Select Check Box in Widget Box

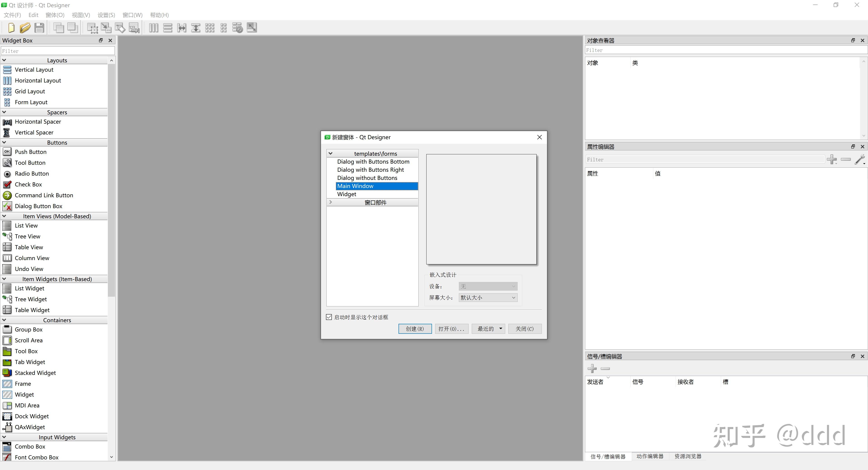pyautogui.click(x=28, y=184)
